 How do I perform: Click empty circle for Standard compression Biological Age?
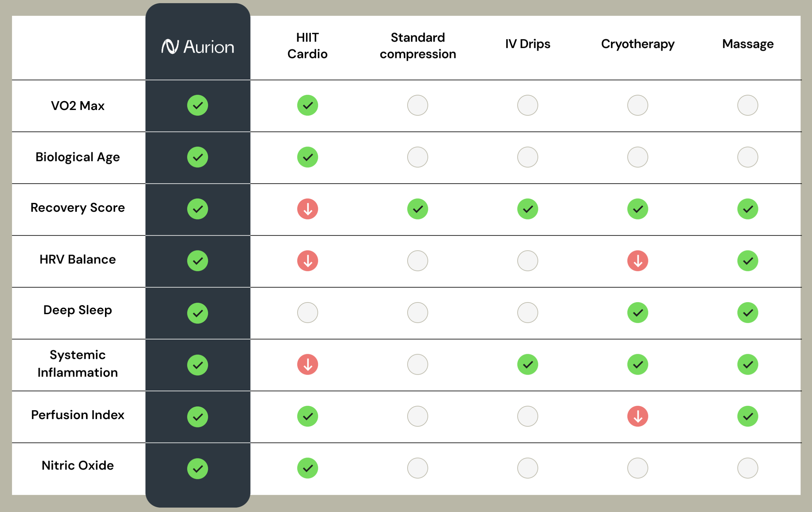click(x=417, y=157)
